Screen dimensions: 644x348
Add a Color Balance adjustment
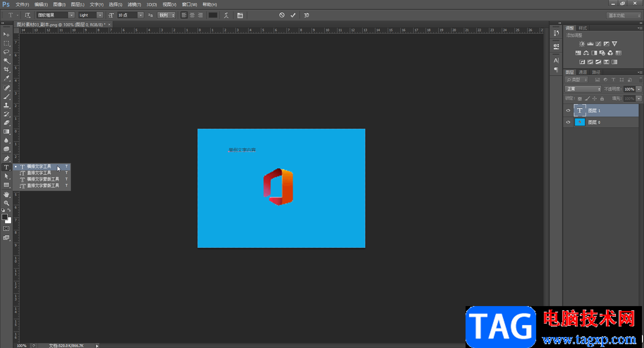click(586, 53)
